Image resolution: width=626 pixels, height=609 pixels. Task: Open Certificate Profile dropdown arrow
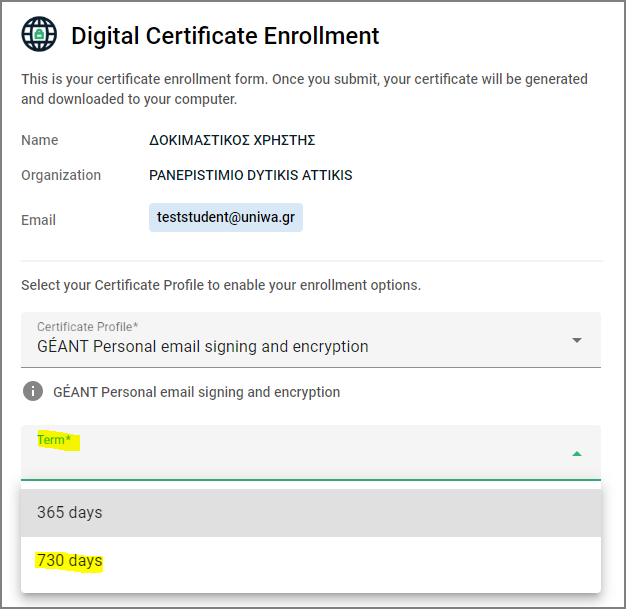[x=576, y=340]
